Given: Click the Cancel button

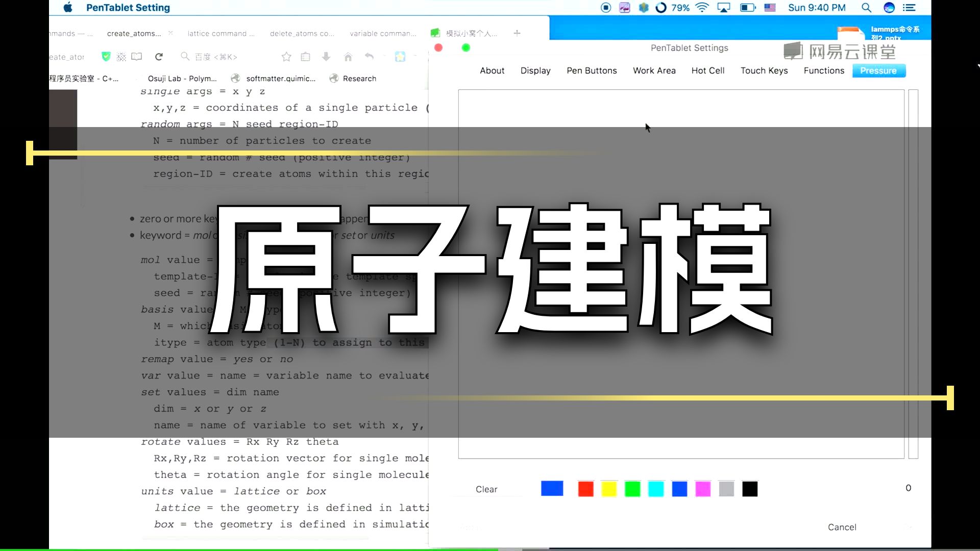Looking at the screenshot, I should point(842,527).
